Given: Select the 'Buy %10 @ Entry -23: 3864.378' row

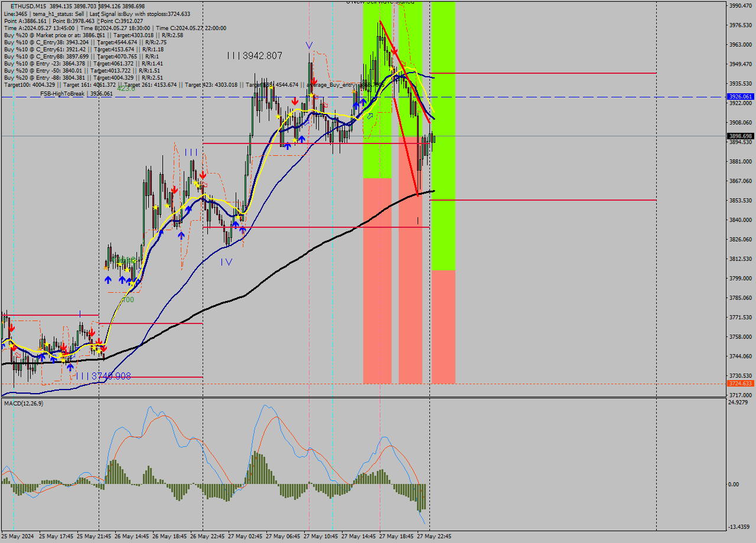Looking at the screenshot, I should click(x=83, y=63).
